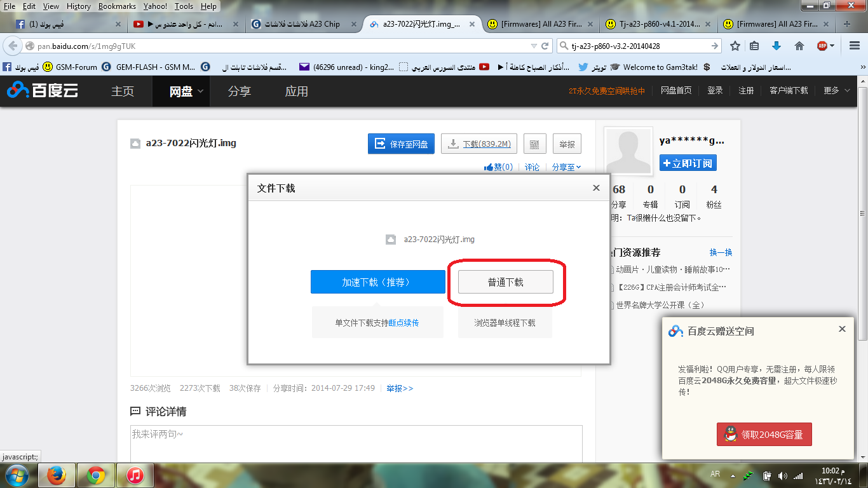Click the user avatar image
The height and width of the screenshot is (488, 868).
coord(628,151)
